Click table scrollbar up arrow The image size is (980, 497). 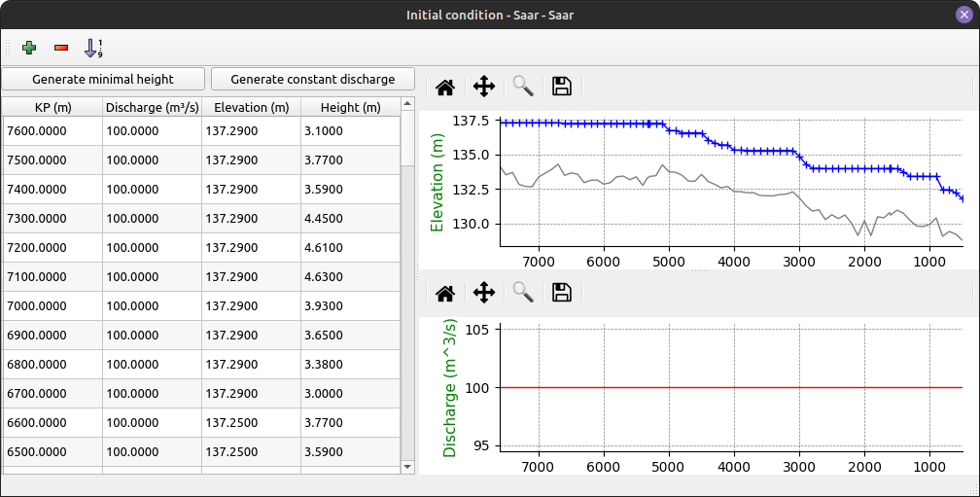pyautogui.click(x=407, y=103)
